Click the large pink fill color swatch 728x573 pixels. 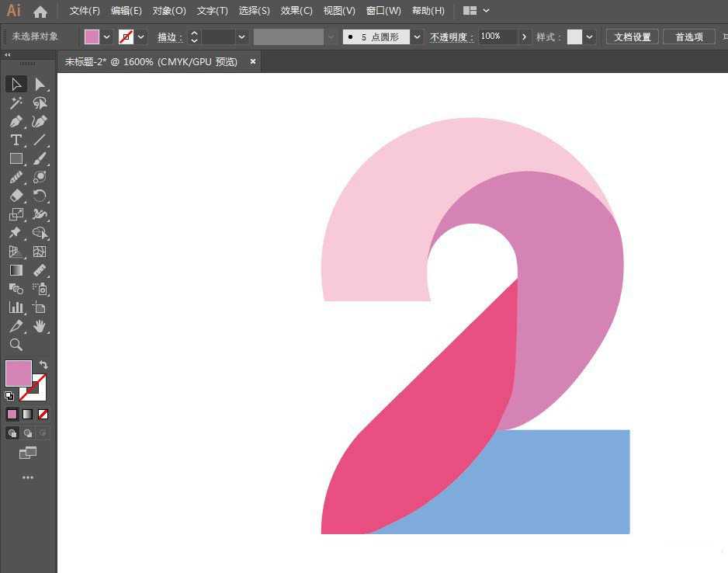point(19,373)
